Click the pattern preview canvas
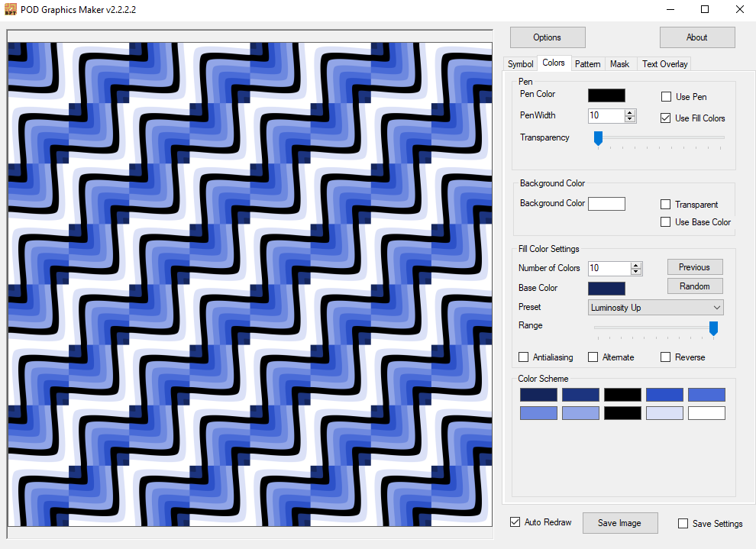Image resolution: width=756 pixels, height=549 pixels. pos(250,284)
